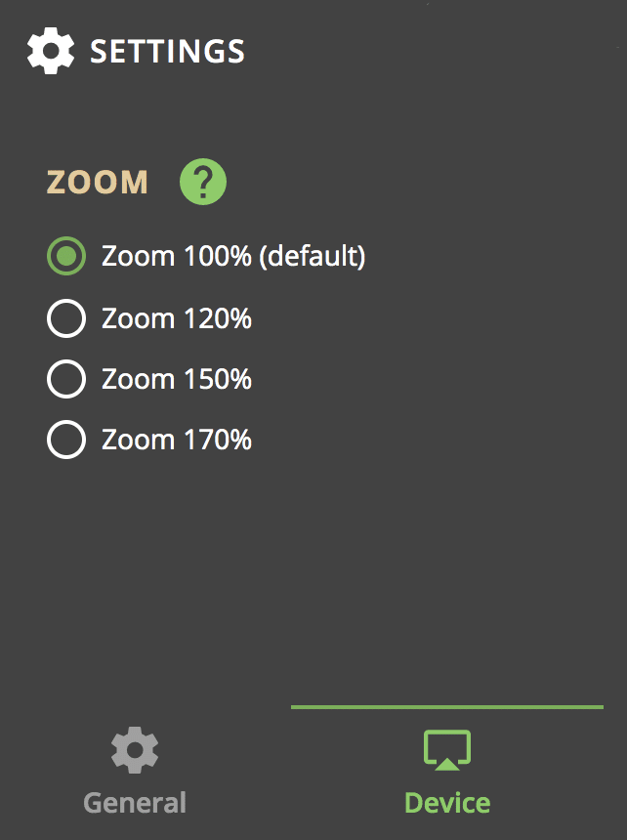The height and width of the screenshot is (840, 627).
Task: Click the "Zoom 100%" option text
Action: (177, 256)
